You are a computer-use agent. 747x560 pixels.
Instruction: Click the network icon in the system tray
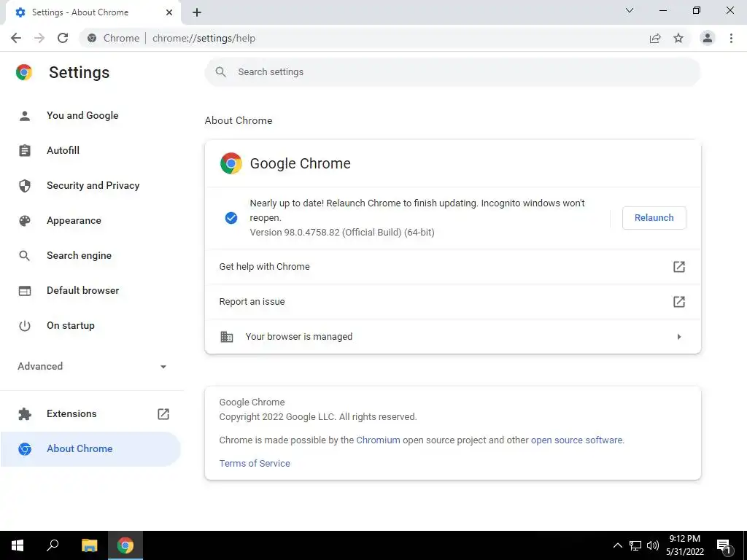tap(635, 545)
